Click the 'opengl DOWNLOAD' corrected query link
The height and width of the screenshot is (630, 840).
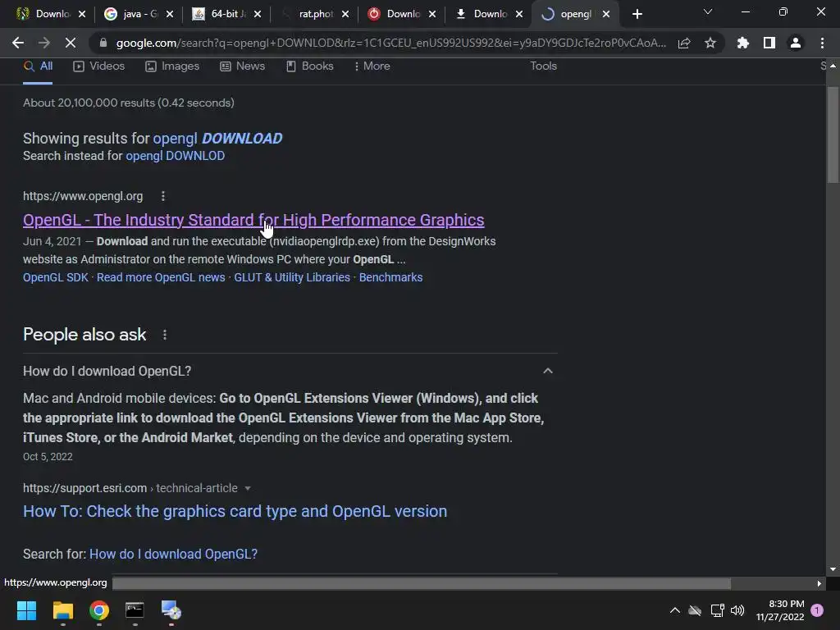click(217, 138)
